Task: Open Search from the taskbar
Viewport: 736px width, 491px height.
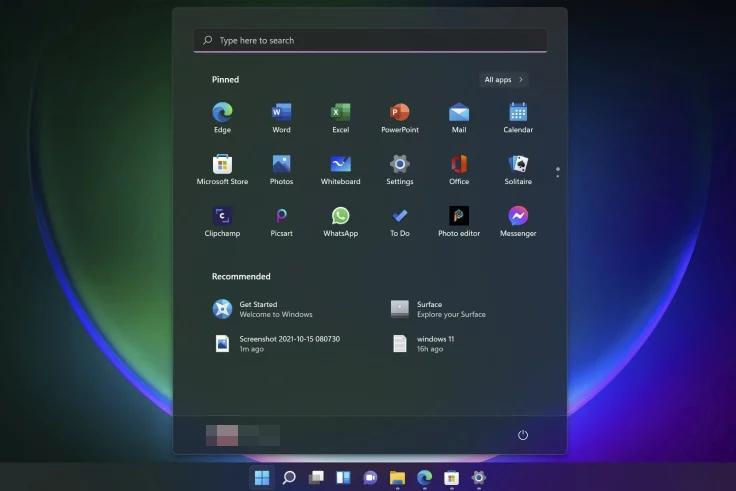Action: [289, 478]
